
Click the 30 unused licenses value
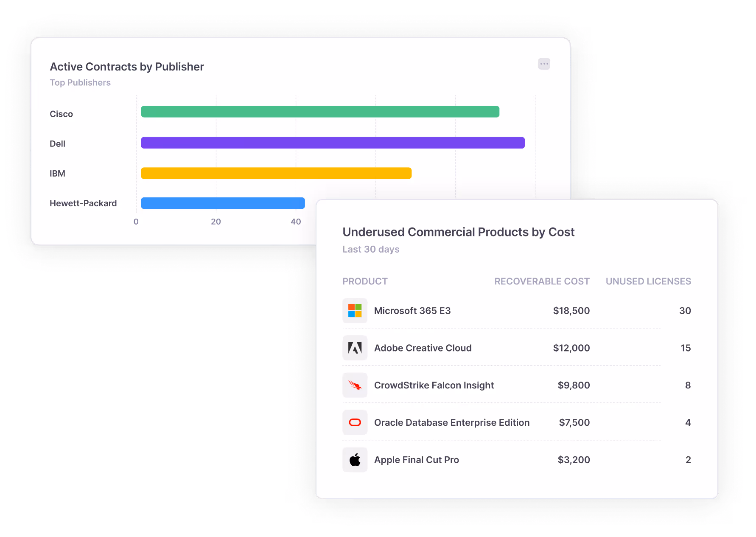tap(685, 310)
